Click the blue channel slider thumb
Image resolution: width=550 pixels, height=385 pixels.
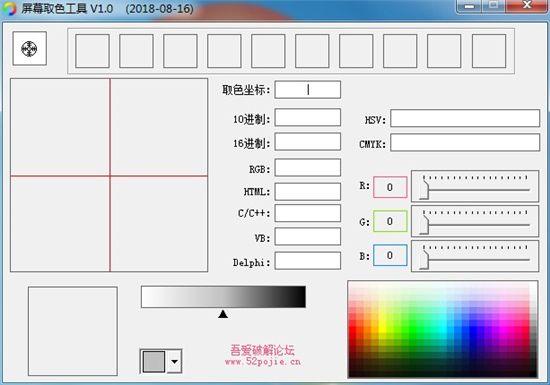tap(424, 259)
